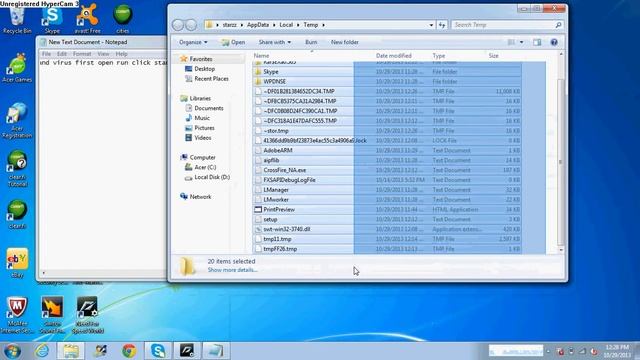Open the Skype desktop shortcut
This screenshot has width=640, height=360.
coord(52,20)
